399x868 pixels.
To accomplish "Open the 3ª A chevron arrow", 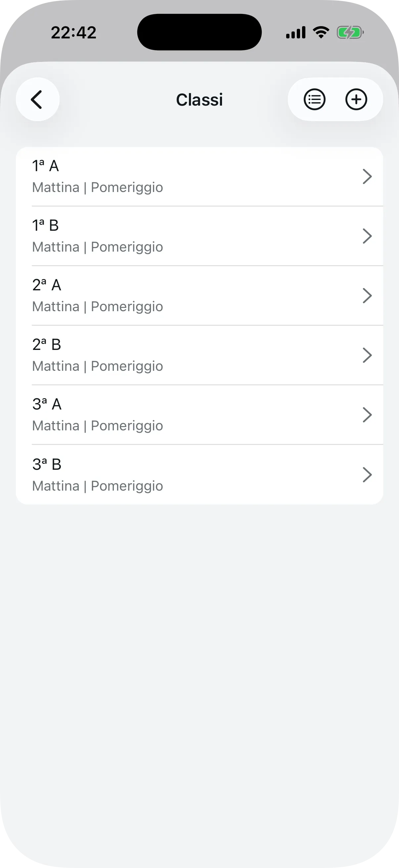I will [367, 415].
